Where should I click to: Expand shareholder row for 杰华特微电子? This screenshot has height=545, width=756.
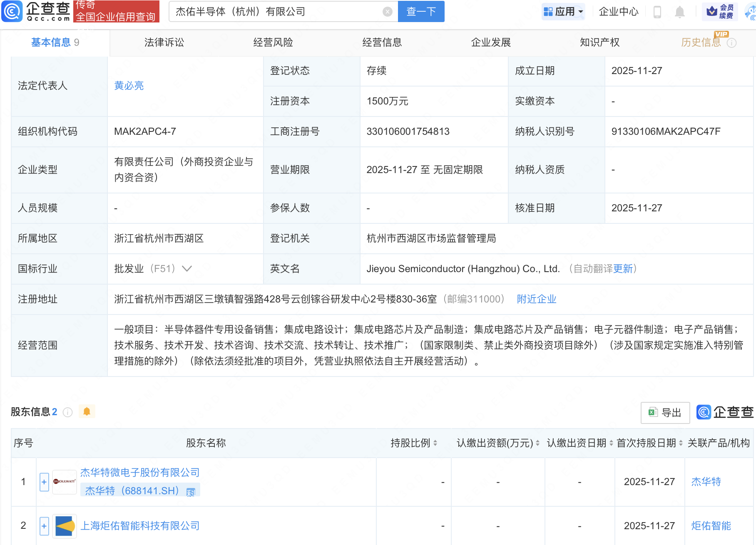[x=44, y=482]
